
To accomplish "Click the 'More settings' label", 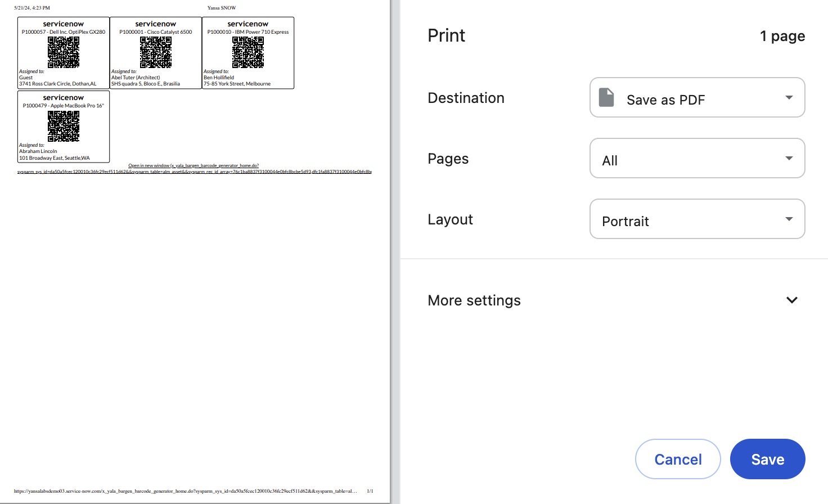I will tap(474, 300).
